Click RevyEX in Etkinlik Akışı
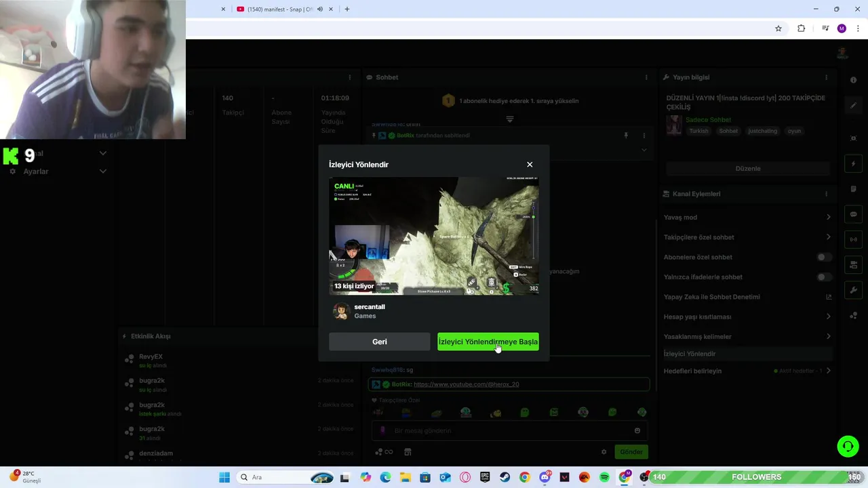Screen dimensions: 868x488 151,357
